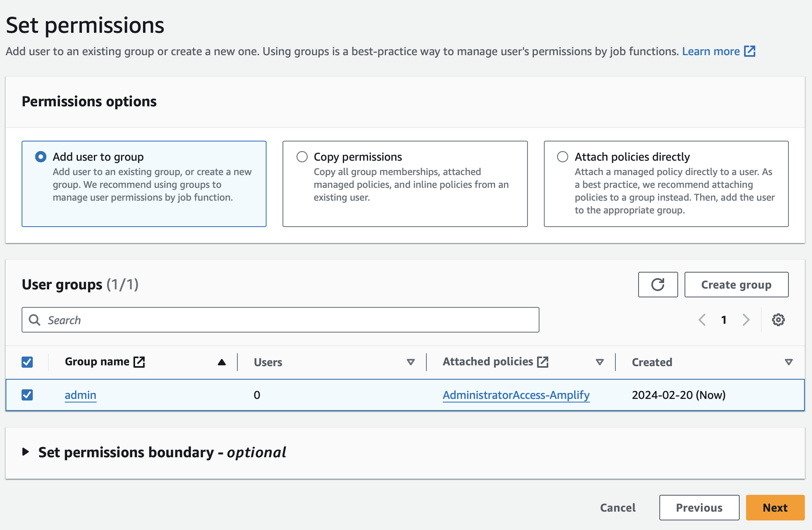812x530 pixels.
Task: Click the Learn more external link icon
Action: (x=750, y=51)
